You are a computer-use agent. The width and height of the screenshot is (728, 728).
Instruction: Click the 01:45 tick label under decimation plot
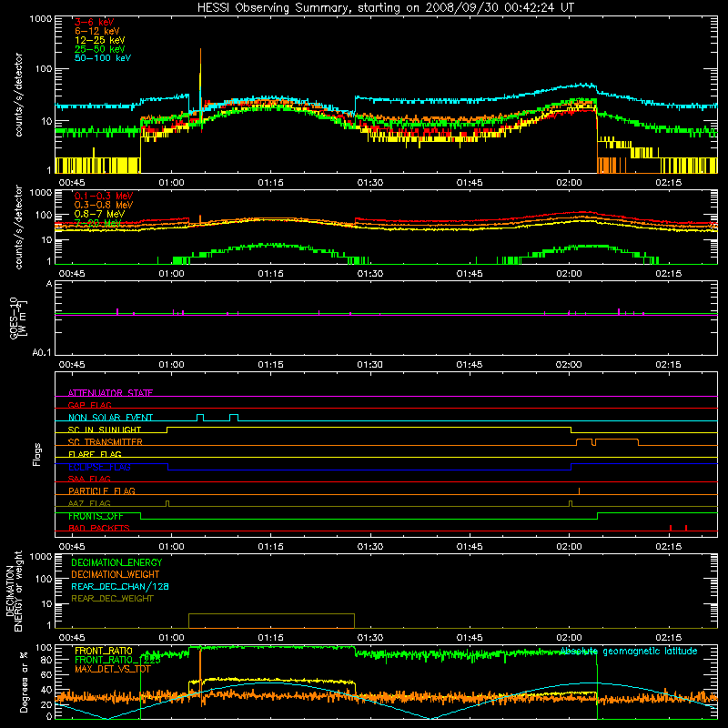[x=470, y=638]
